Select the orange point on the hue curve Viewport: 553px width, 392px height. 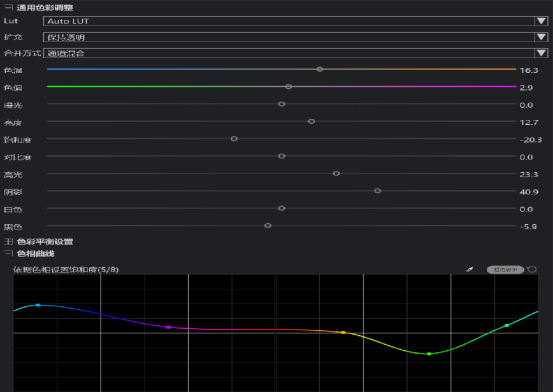(x=343, y=332)
